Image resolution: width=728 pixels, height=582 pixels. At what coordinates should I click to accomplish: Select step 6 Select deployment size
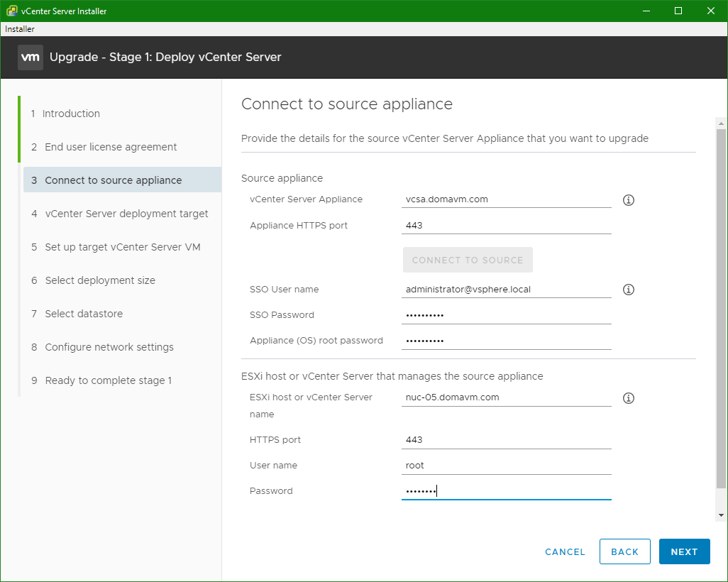pyautogui.click(x=94, y=280)
